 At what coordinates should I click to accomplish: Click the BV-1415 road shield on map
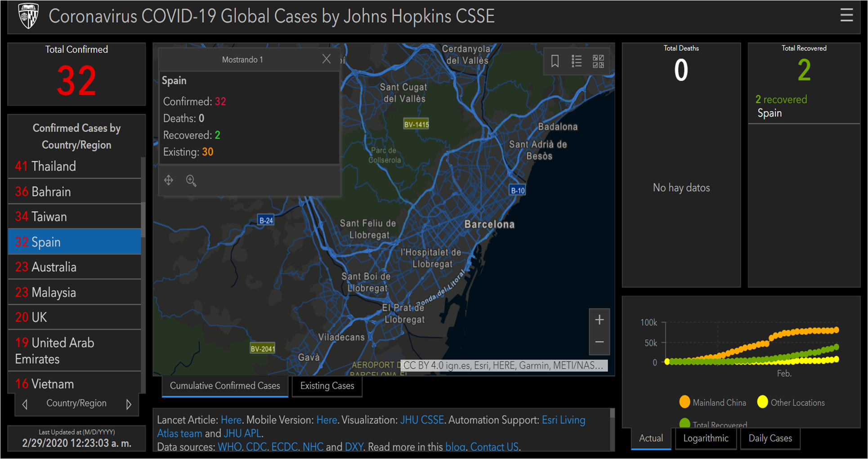(416, 125)
